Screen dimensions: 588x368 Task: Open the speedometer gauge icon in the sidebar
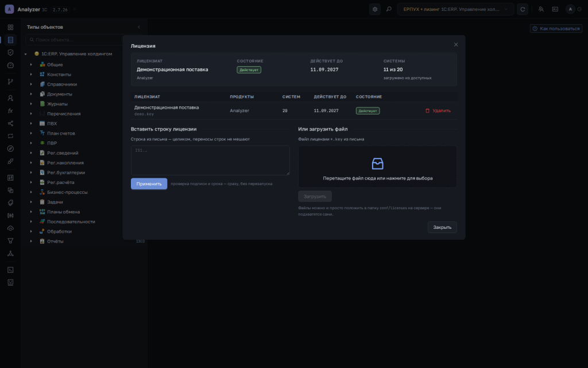10,66
